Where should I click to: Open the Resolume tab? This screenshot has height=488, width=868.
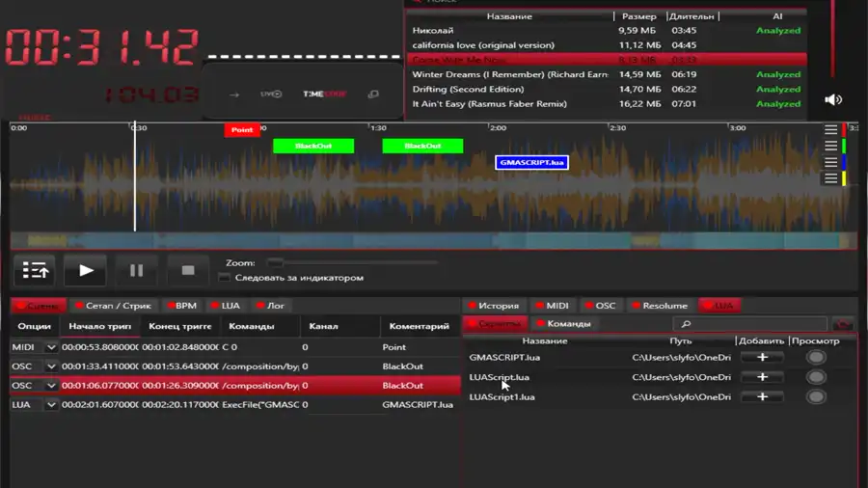point(659,306)
